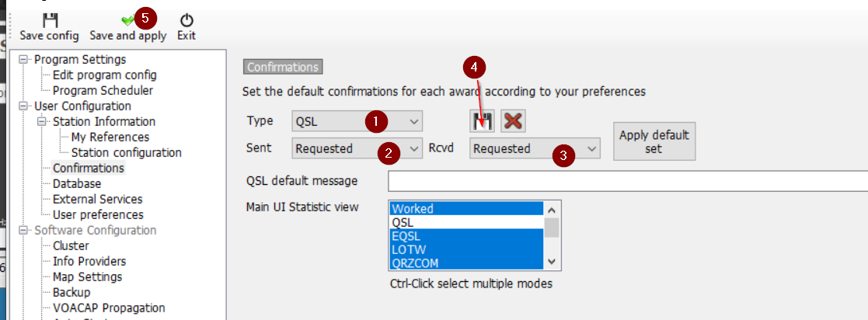Select LOTW in Statistic view list
This screenshot has width=868, height=320.
click(467, 249)
